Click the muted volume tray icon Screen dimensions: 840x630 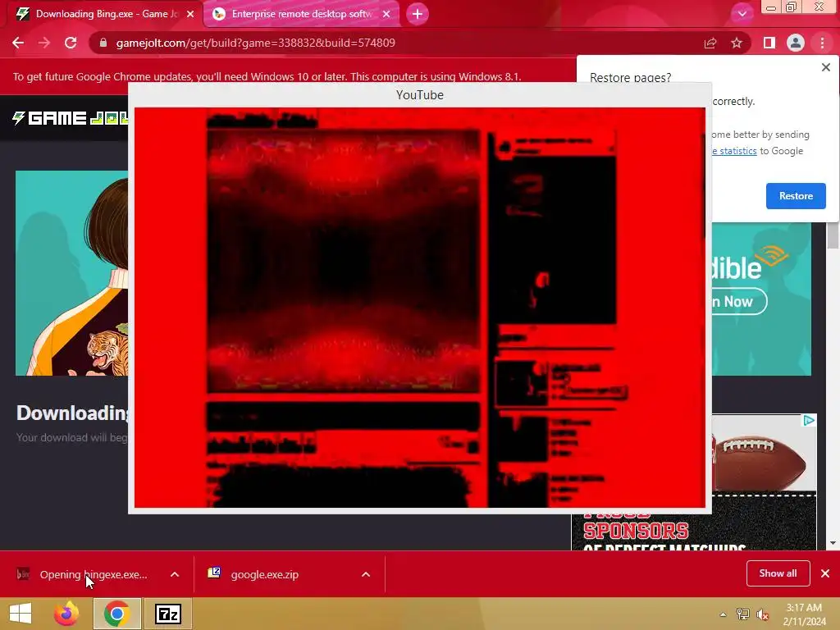[762, 614]
